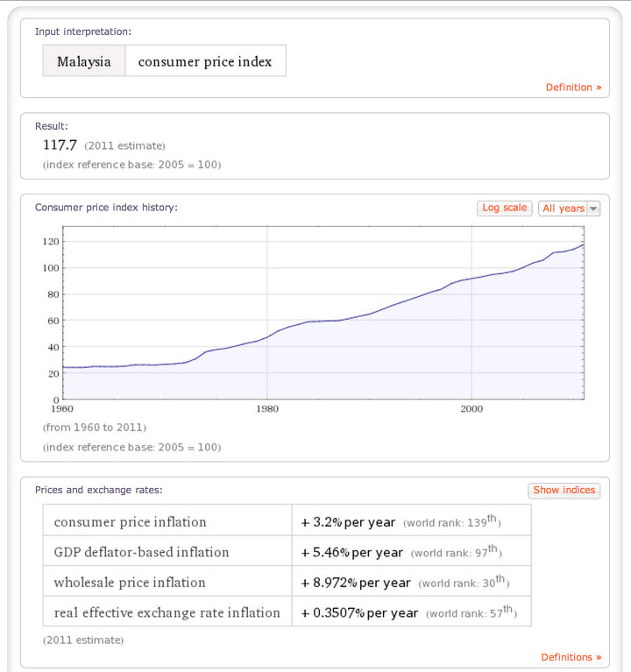The height and width of the screenshot is (672, 631).
Task: Click the 'Consumer price index history:' heading
Action: pyautogui.click(x=106, y=208)
